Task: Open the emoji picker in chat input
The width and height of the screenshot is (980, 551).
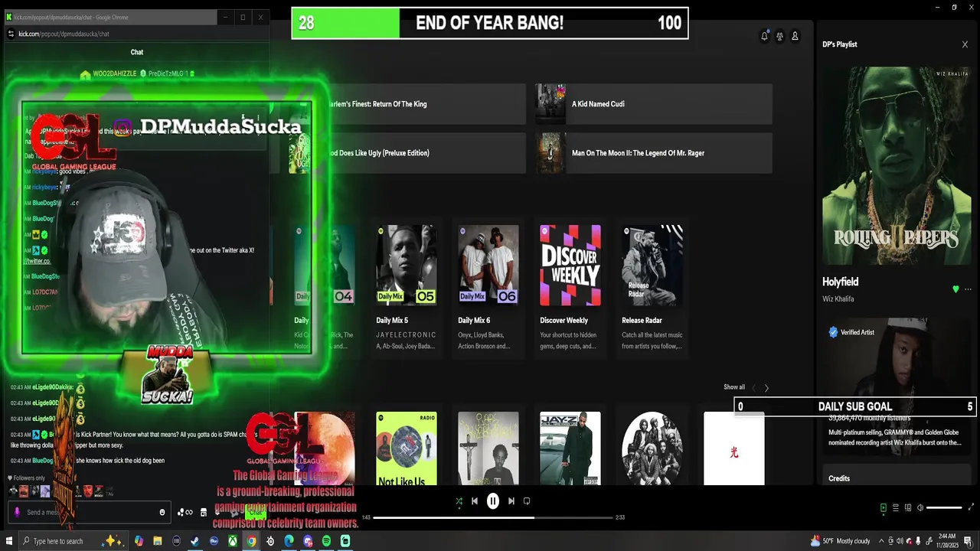Action: pos(162,512)
